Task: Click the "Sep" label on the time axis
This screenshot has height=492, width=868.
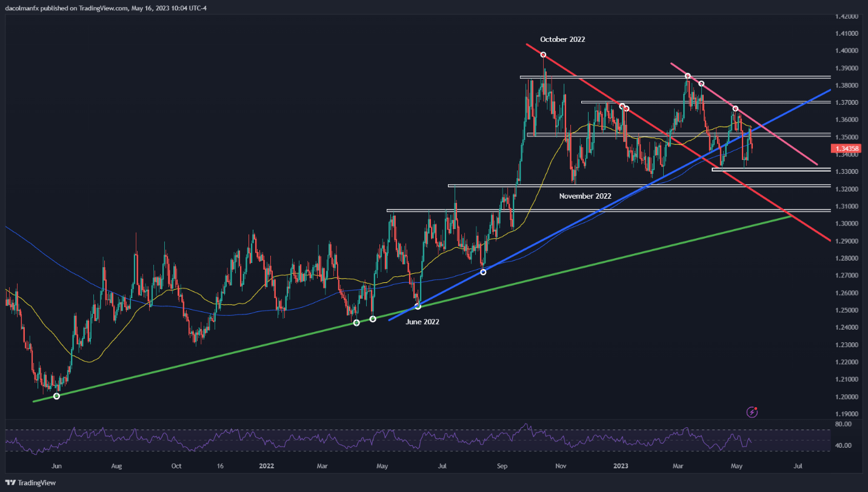Action: point(502,467)
